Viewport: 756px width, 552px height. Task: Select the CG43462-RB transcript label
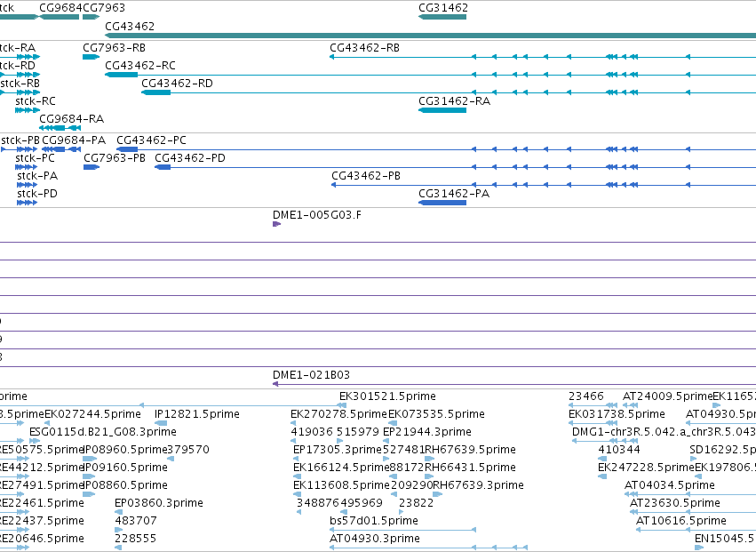[x=364, y=48]
